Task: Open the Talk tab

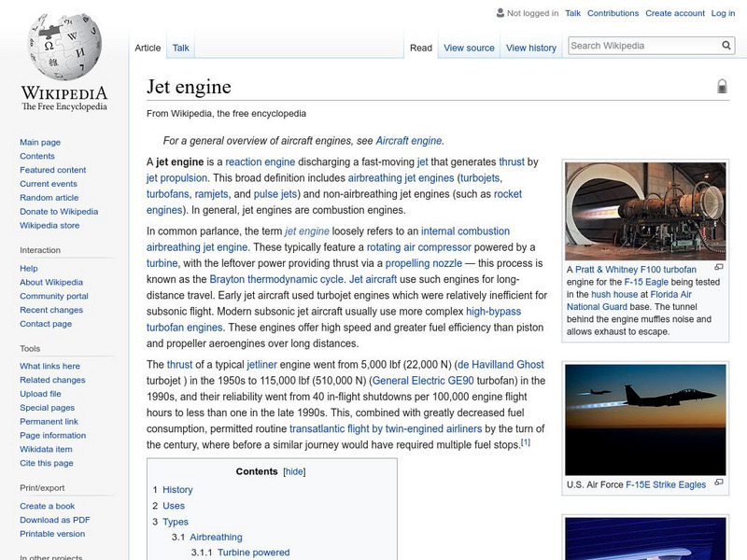Action: [180, 48]
